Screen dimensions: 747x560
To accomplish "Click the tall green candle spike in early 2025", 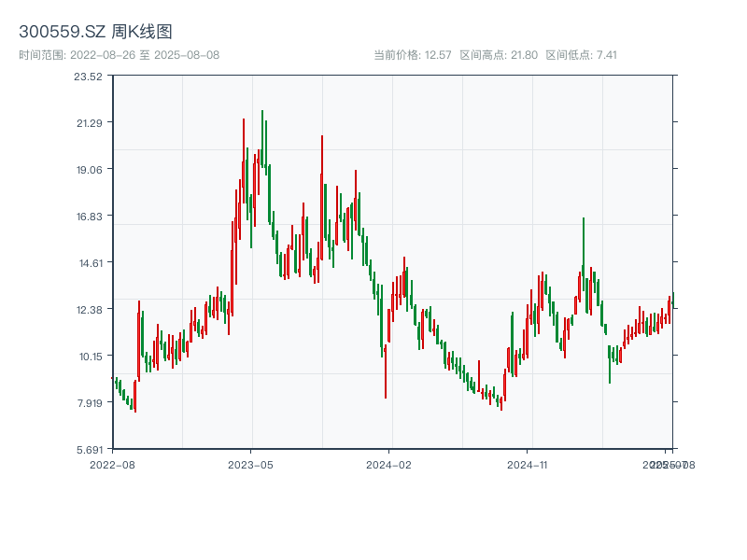I will click(583, 254).
